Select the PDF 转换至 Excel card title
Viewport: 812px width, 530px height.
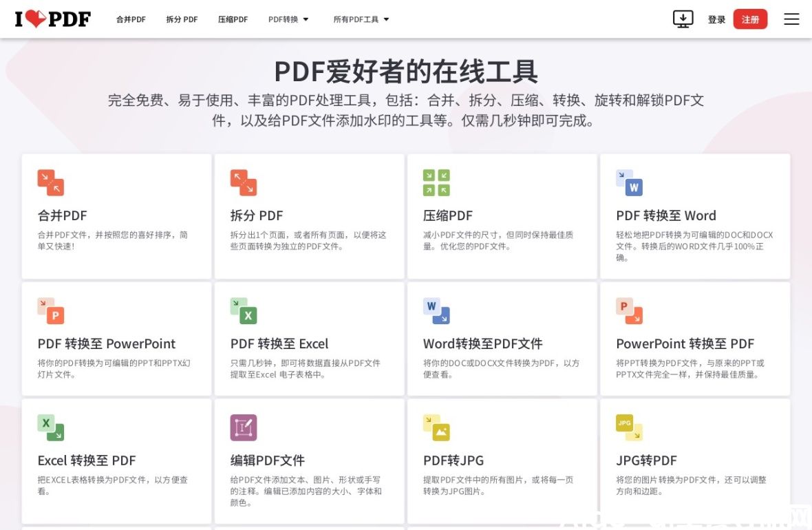279,343
